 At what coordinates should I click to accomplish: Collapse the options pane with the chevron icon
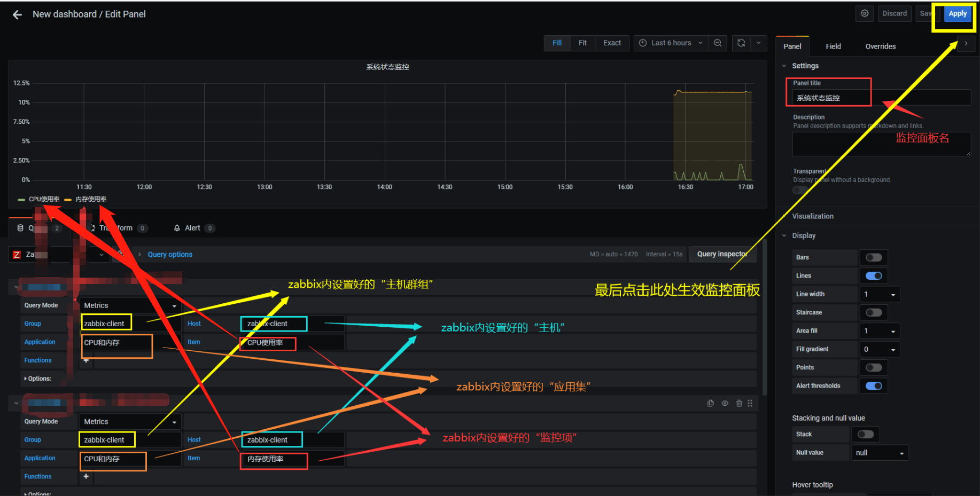coord(966,43)
